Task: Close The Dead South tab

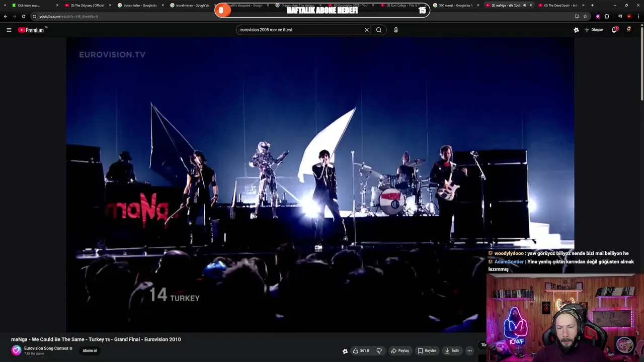Action: tap(583, 6)
